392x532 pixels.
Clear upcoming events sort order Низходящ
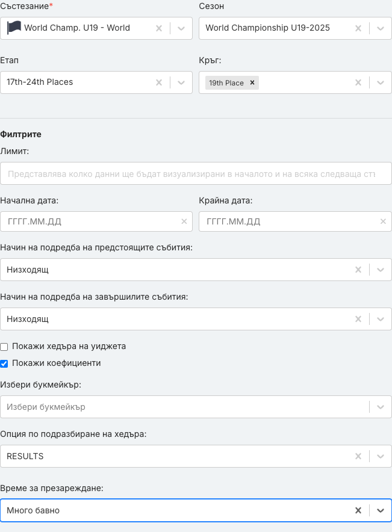point(358,270)
